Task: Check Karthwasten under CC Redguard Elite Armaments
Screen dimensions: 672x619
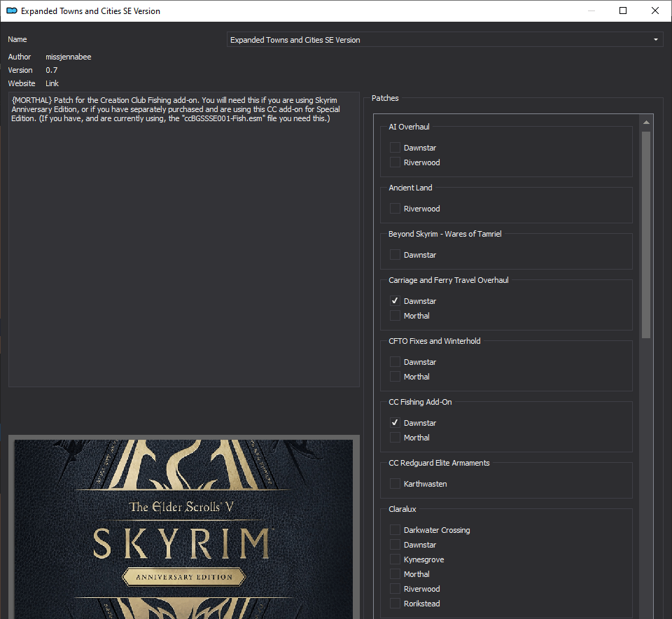Action: 395,484
